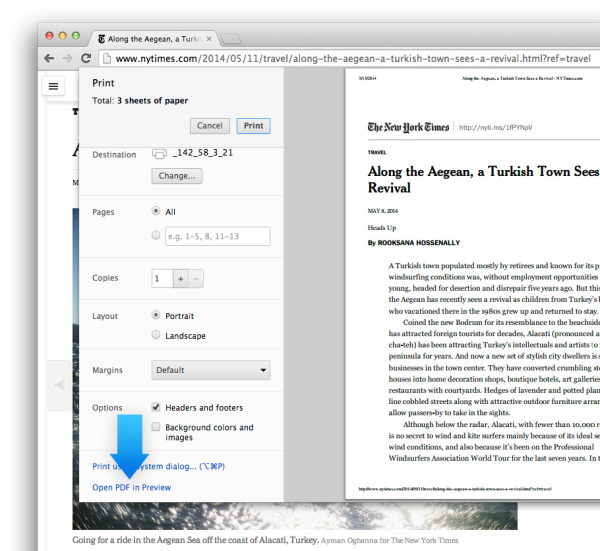Choose the Landscape layout option
This screenshot has width=600, height=551.
156,335
